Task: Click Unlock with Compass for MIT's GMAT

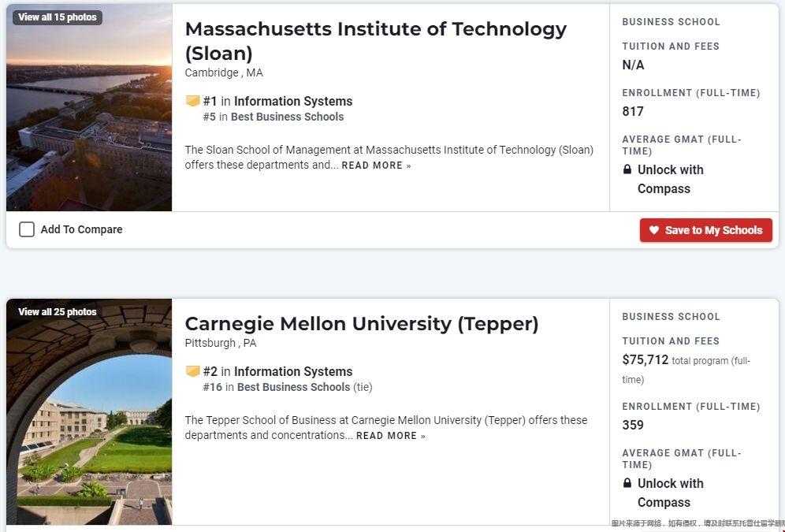Action: 669,179
